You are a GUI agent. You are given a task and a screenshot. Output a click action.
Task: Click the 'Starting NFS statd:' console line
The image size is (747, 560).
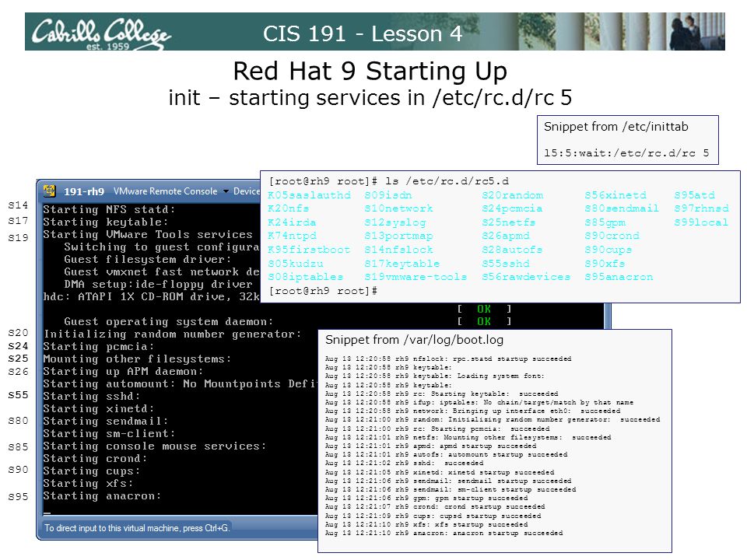(109, 209)
